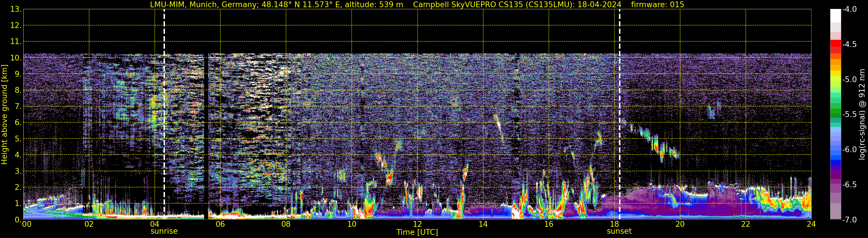Pick the yellow colorbar segment near -5.0

click(x=835, y=73)
